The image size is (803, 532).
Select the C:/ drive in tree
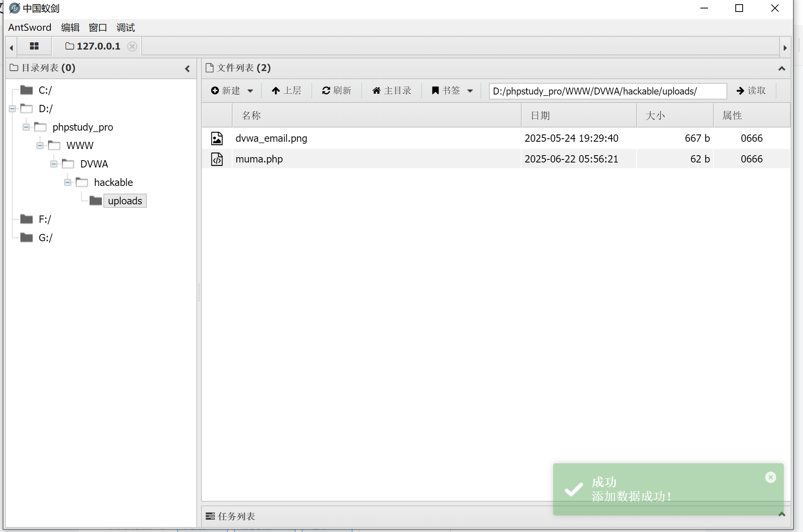click(45, 90)
